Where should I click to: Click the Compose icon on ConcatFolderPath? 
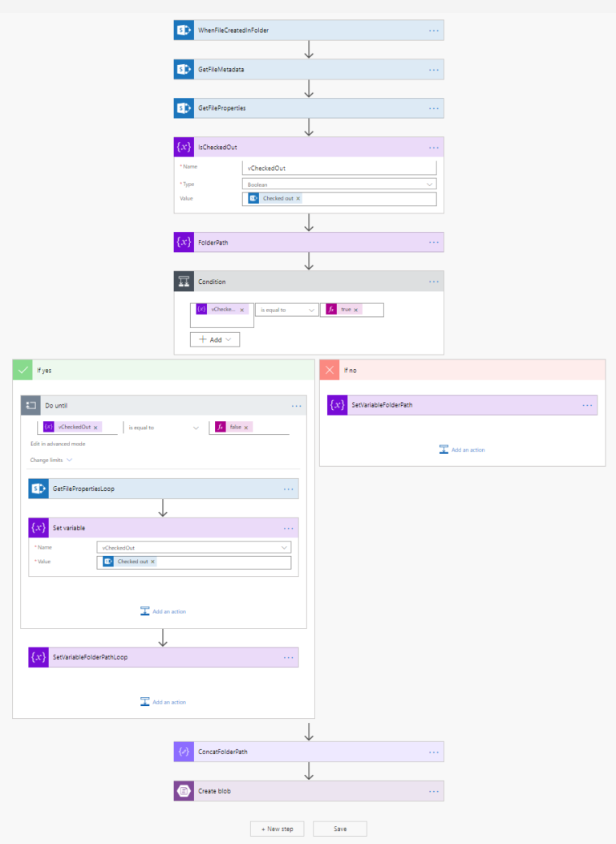(184, 751)
